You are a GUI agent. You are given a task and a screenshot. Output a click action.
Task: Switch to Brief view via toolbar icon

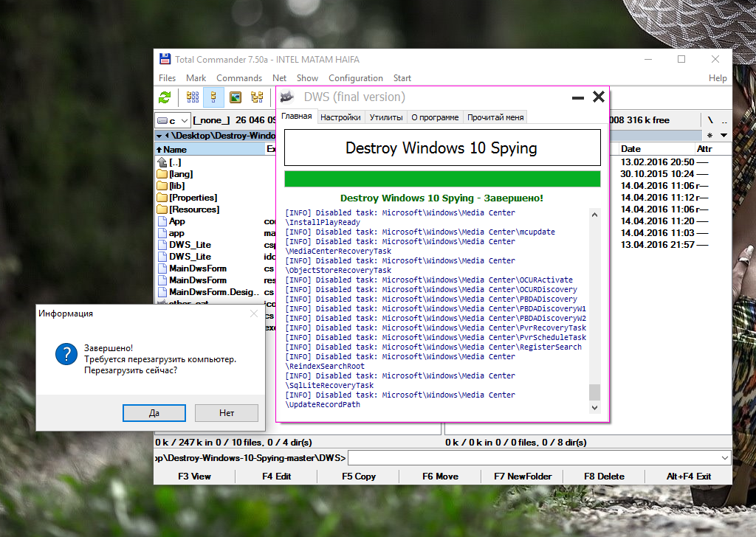193,97
